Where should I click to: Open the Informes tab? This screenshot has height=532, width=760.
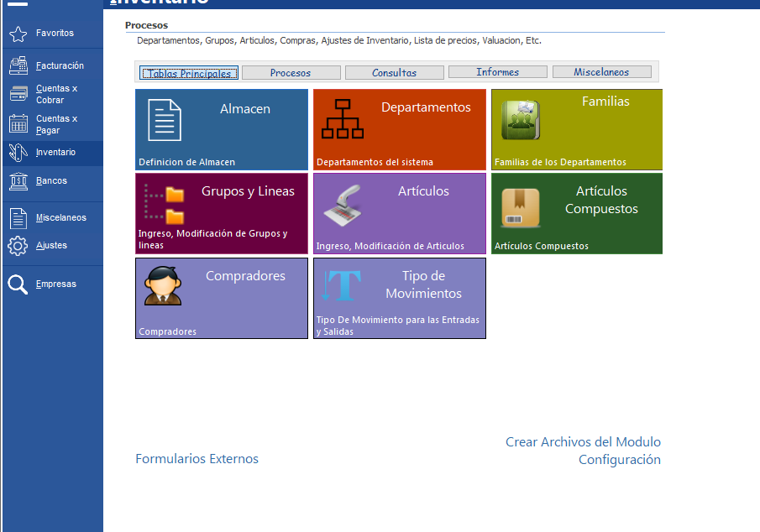tap(497, 73)
